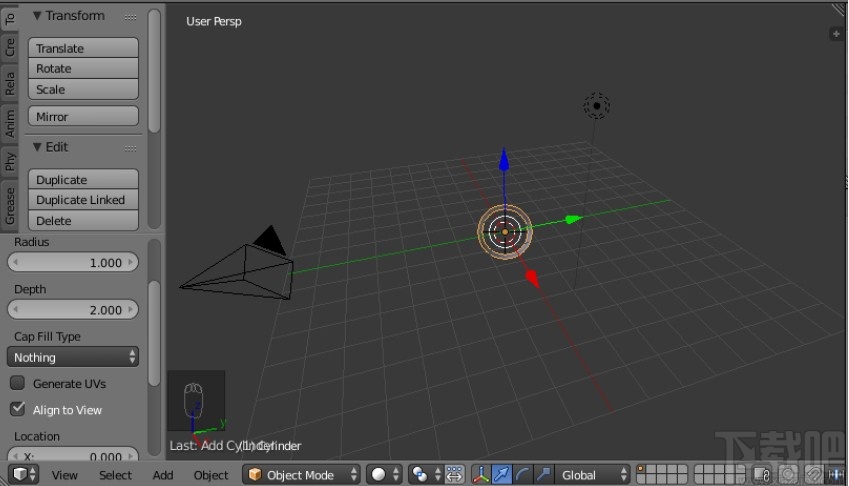Viewport: 849px width, 486px height.
Task: Enable the translate manipulator arrow icon
Action: click(x=501, y=475)
